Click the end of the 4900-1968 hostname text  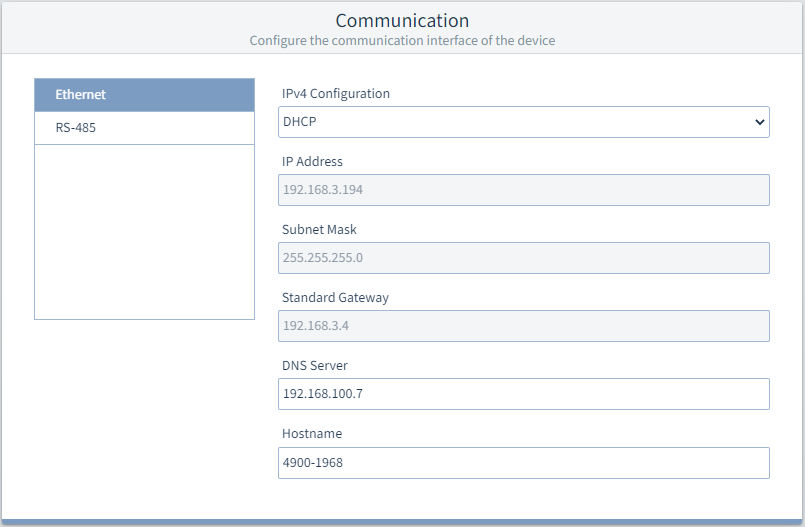[x=345, y=463]
